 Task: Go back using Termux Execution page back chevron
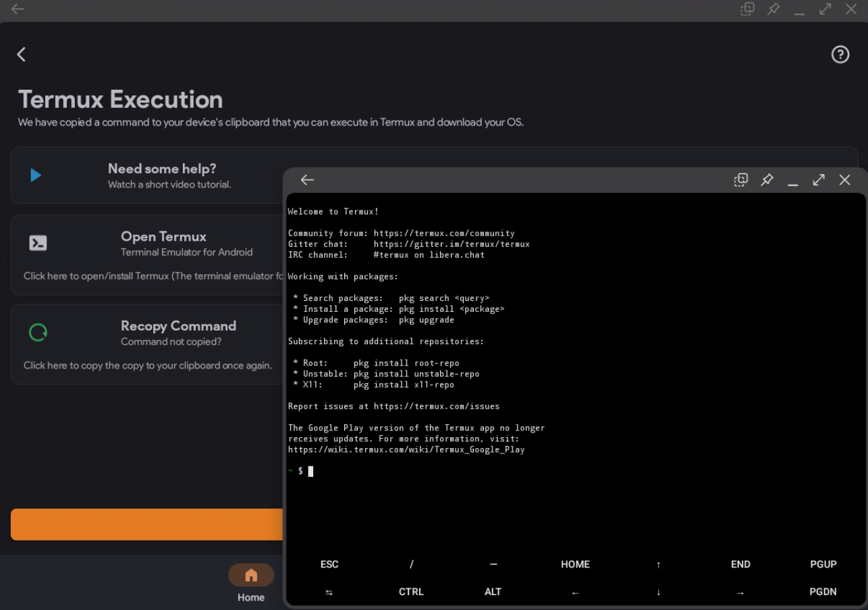22,55
